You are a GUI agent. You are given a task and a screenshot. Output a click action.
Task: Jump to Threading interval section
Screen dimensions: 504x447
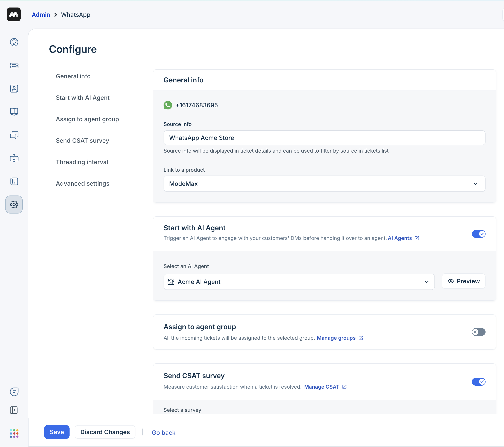82,162
